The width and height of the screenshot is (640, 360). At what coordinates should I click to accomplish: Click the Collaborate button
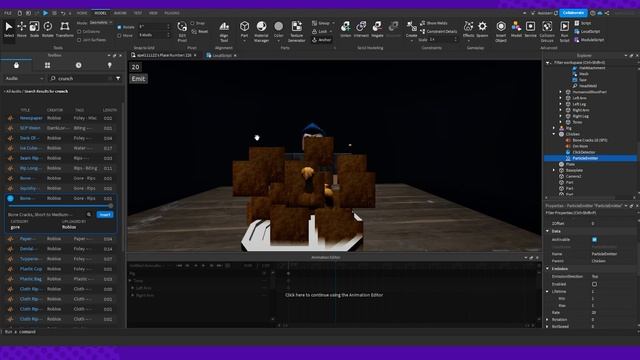click(573, 13)
